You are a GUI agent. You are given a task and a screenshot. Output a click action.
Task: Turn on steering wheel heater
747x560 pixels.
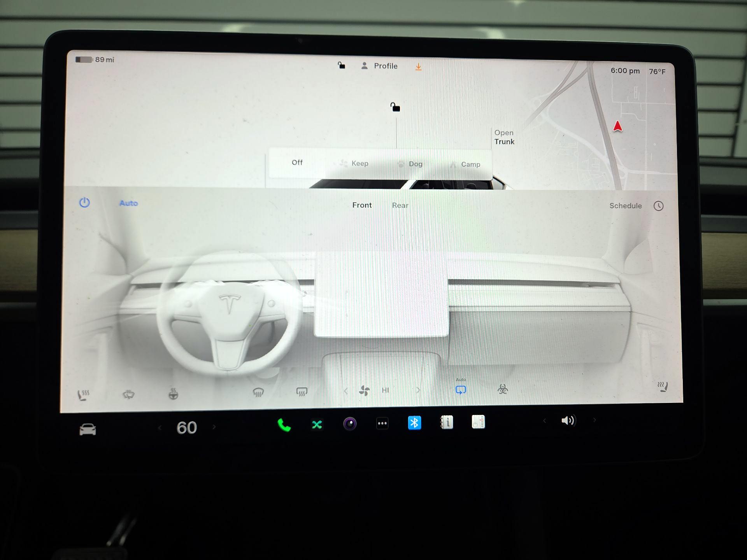point(174,394)
